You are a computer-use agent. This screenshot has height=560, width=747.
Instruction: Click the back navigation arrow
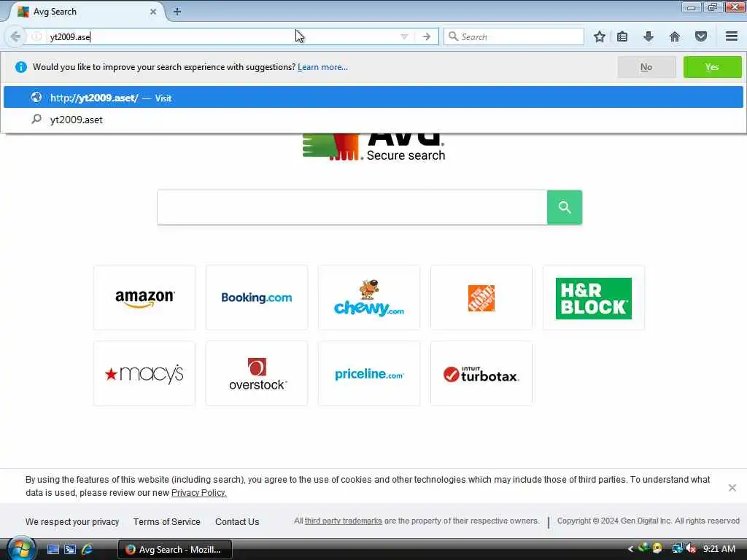pyautogui.click(x=15, y=36)
